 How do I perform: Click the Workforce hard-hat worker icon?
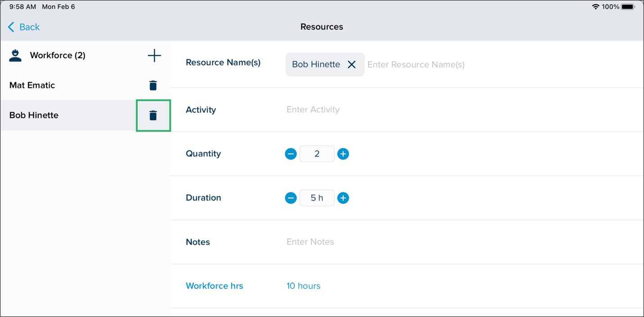15,55
